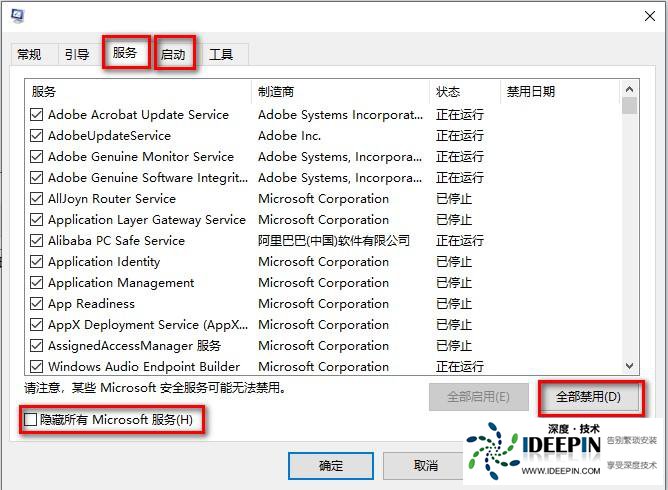The width and height of the screenshot is (668, 490).
Task: Click scrollbar up arrow in services list
Action: click(x=629, y=89)
